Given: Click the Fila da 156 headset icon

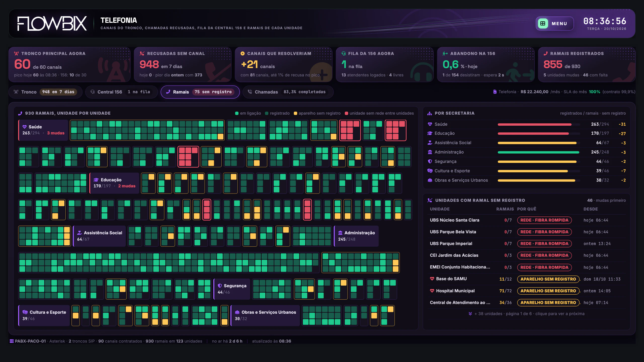Looking at the screenshot, I should pyautogui.click(x=344, y=54).
